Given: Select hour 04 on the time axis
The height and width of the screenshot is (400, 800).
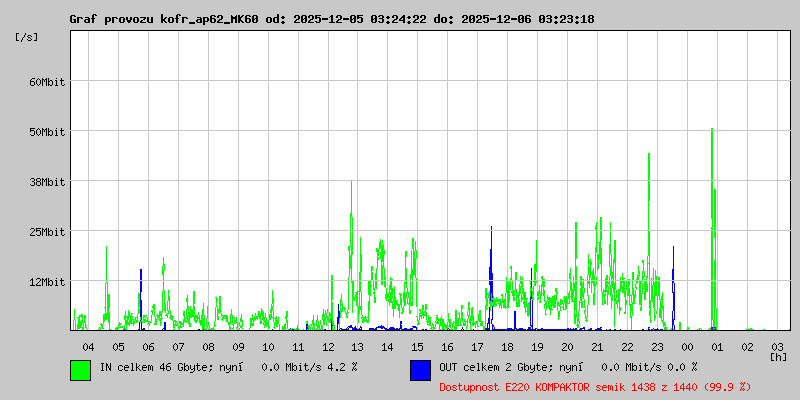Looking at the screenshot, I should click(x=88, y=346).
